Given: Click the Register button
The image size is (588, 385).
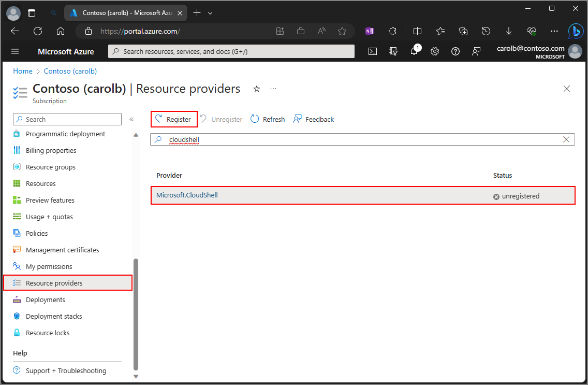Looking at the screenshot, I should point(173,119).
